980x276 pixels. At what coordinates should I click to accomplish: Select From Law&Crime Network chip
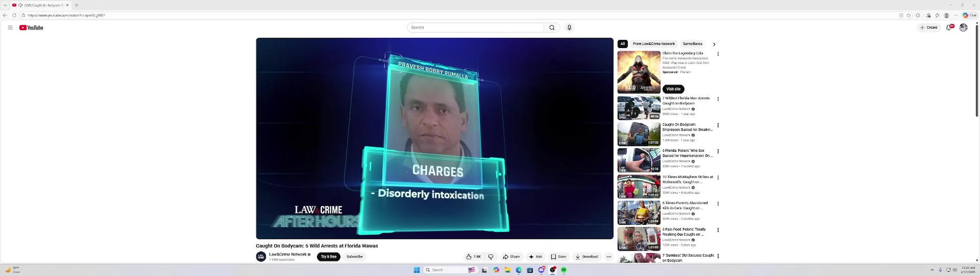(x=653, y=44)
